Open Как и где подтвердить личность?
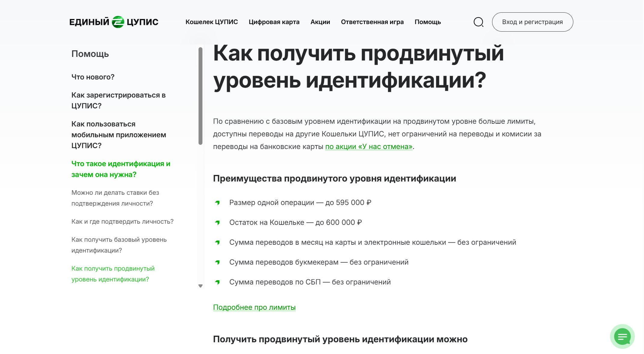 [122, 222]
